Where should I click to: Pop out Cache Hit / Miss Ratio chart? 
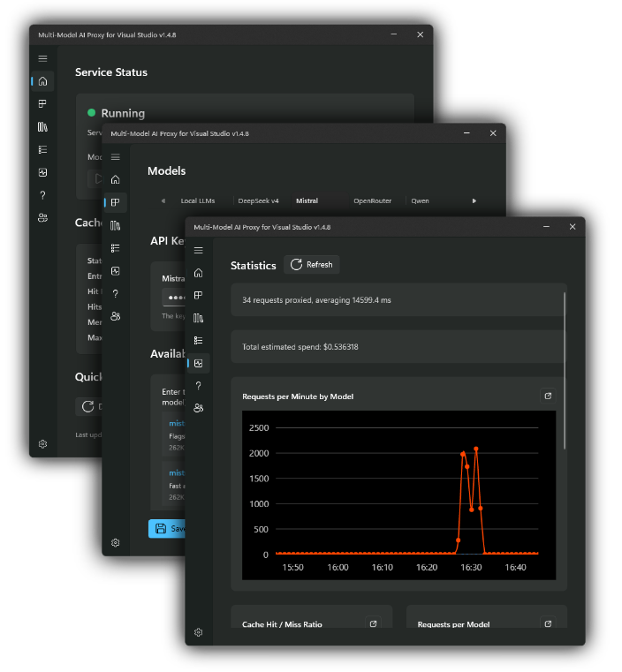[x=373, y=624]
